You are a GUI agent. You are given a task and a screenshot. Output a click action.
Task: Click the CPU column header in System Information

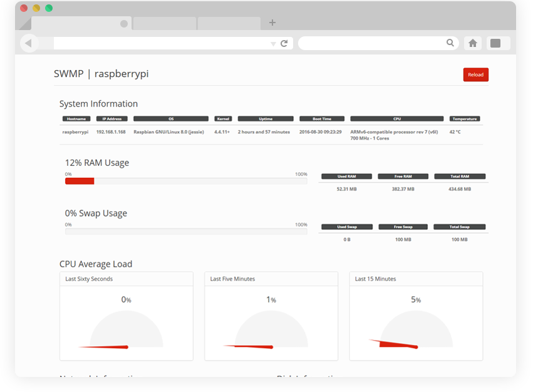396,118
